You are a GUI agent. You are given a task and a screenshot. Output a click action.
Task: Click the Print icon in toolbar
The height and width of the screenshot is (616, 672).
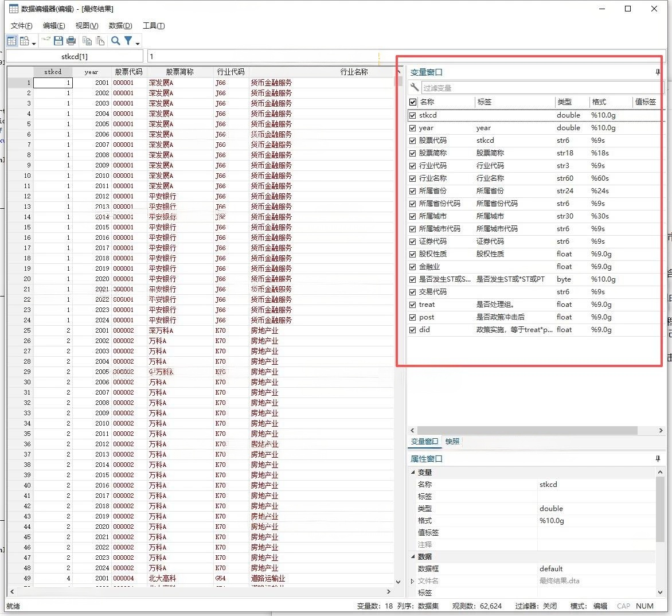[x=71, y=41]
